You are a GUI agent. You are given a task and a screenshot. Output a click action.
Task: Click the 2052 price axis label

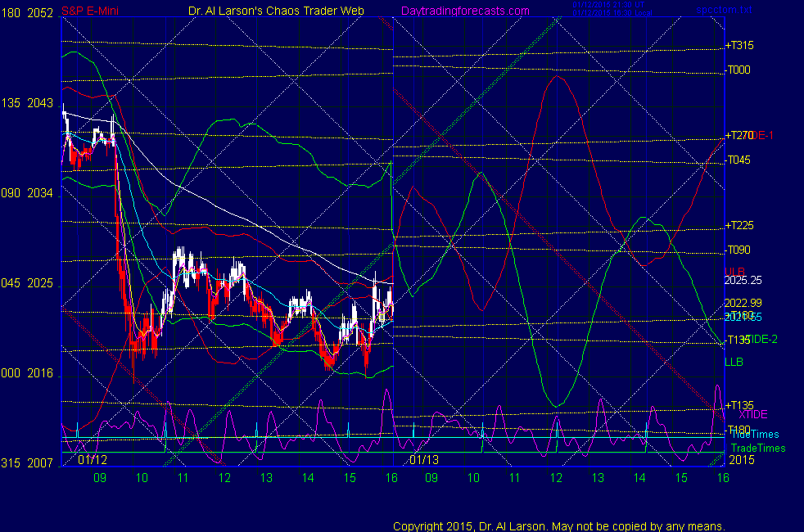tap(40, 14)
